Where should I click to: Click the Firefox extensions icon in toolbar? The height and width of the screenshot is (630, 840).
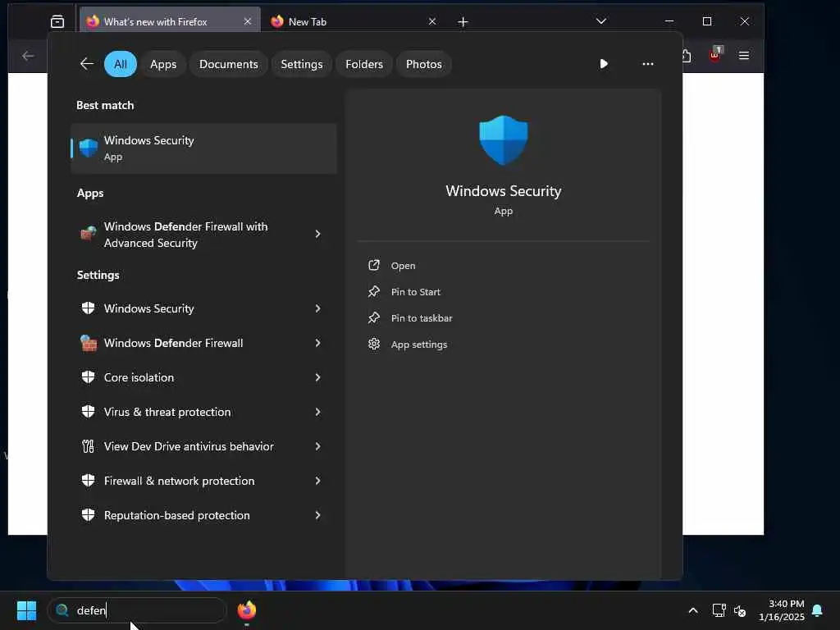(x=687, y=56)
